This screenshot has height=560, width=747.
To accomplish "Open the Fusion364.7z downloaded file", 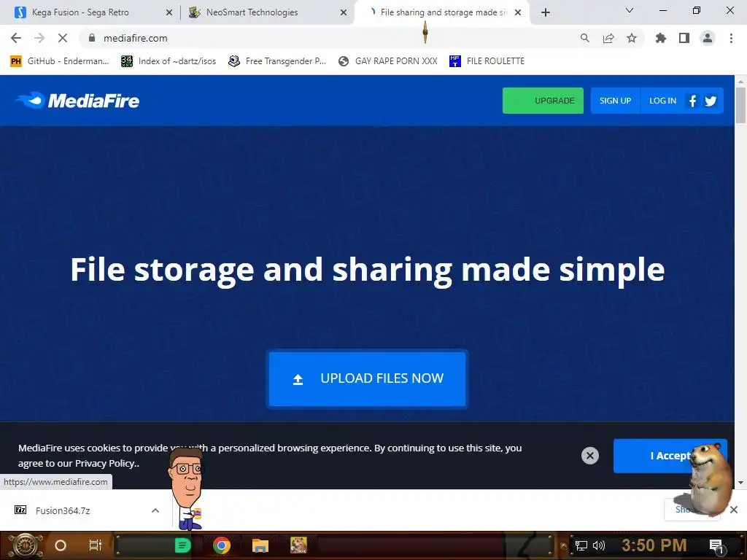I will pos(63,510).
